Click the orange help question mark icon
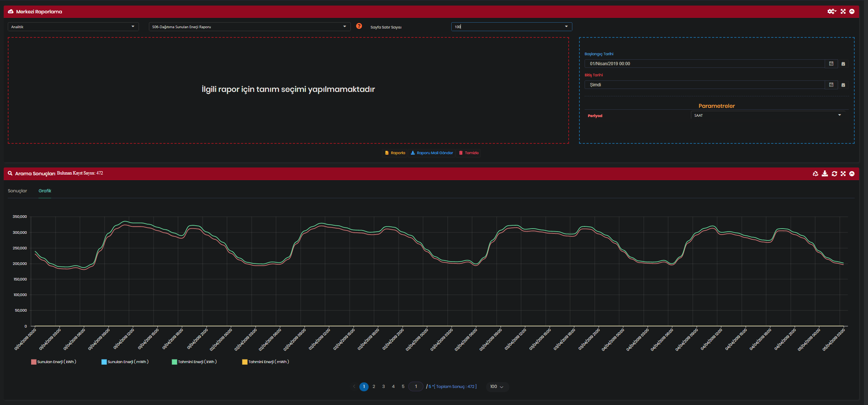 coord(359,26)
